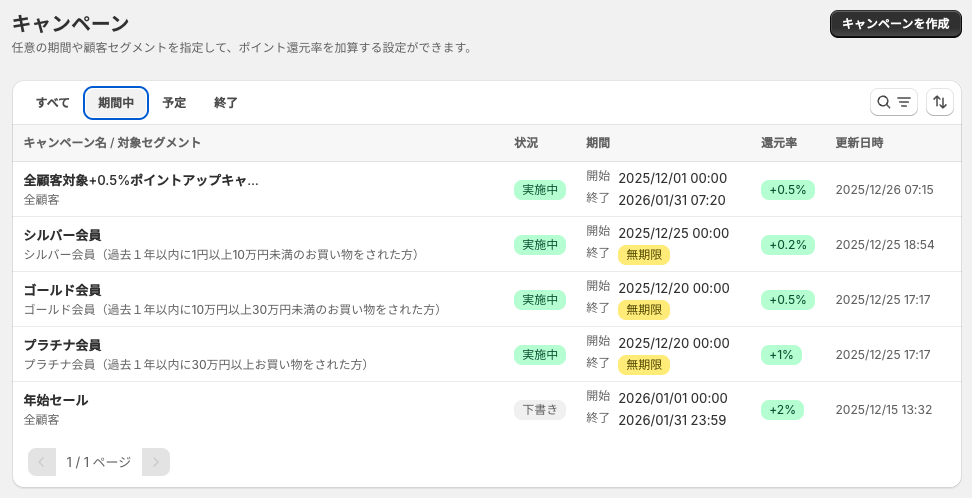Click the 還元率 column header
Viewport: 972px width, 498px height.
[779, 143]
